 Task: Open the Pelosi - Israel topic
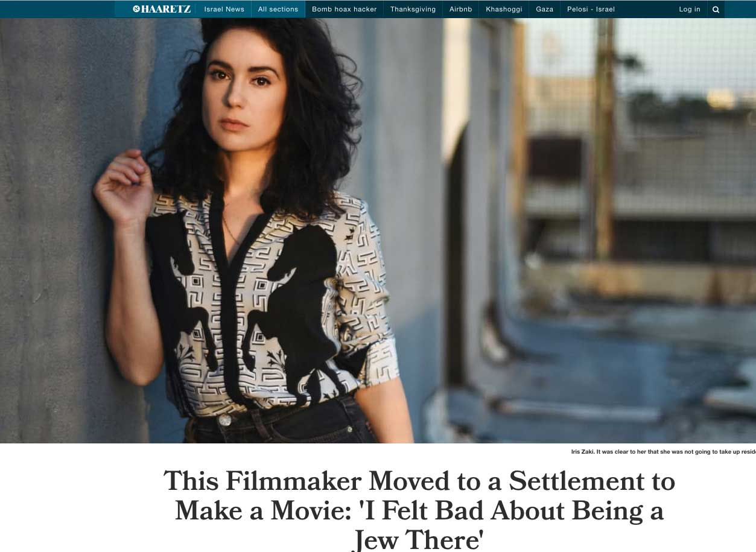point(591,9)
